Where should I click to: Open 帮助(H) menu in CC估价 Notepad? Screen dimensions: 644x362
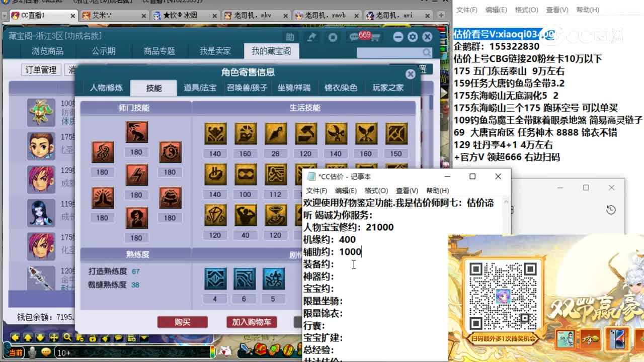[x=437, y=191]
